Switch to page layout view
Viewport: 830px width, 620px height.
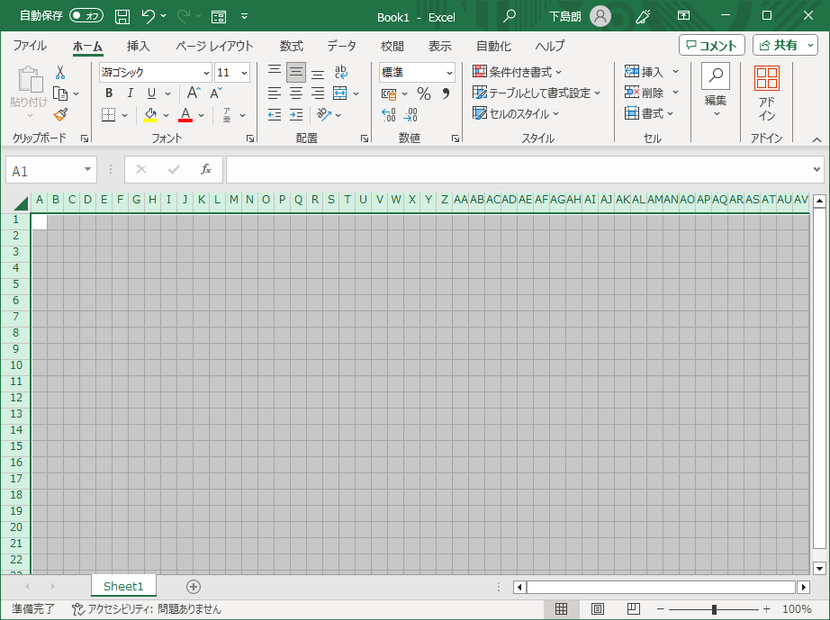597,609
